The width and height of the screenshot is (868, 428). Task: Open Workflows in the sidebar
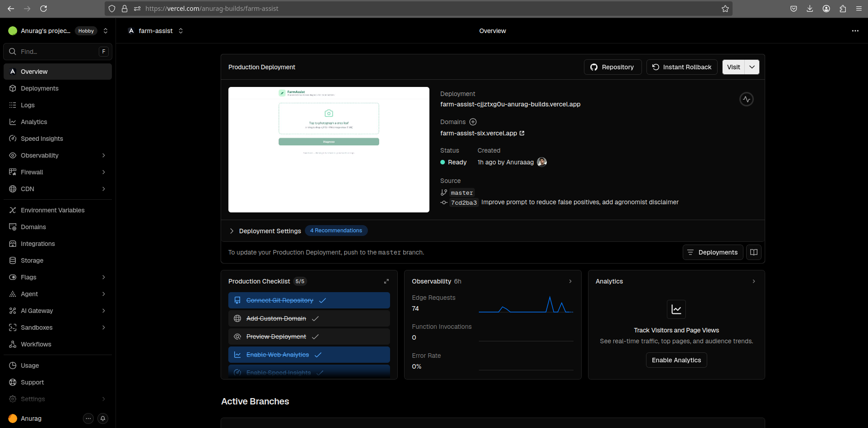[58, 344]
